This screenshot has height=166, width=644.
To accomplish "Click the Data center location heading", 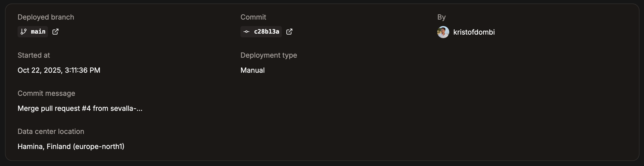I will pyautogui.click(x=51, y=131).
